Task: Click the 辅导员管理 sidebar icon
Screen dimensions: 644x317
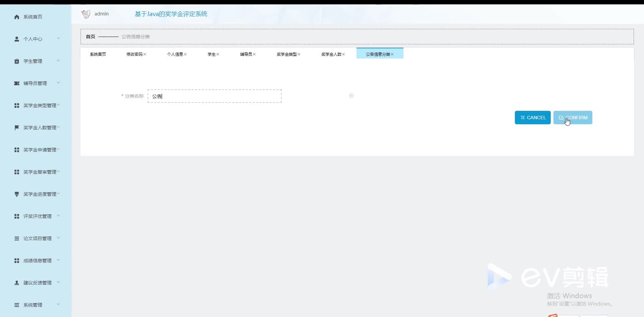Action: (16, 83)
